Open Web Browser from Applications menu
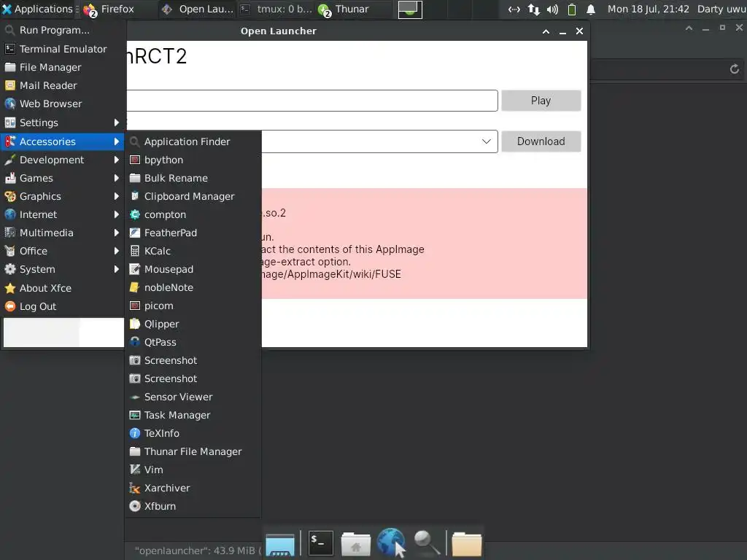 click(x=63, y=104)
